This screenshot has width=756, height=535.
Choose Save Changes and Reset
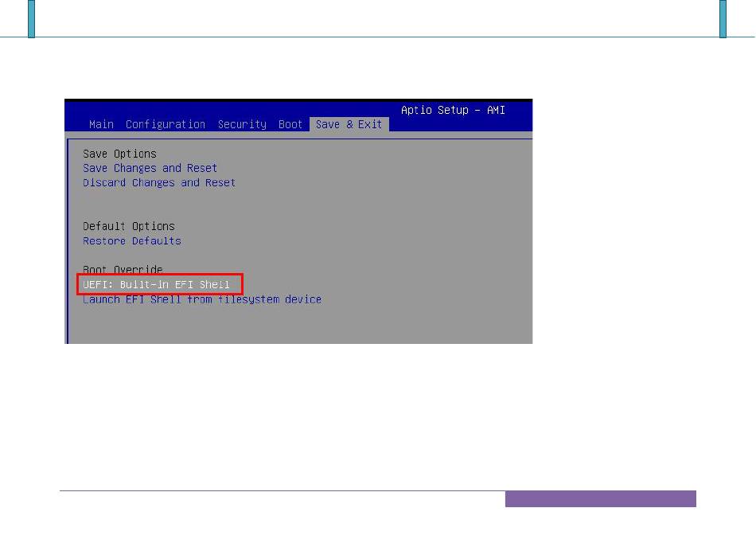[x=150, y=168]
